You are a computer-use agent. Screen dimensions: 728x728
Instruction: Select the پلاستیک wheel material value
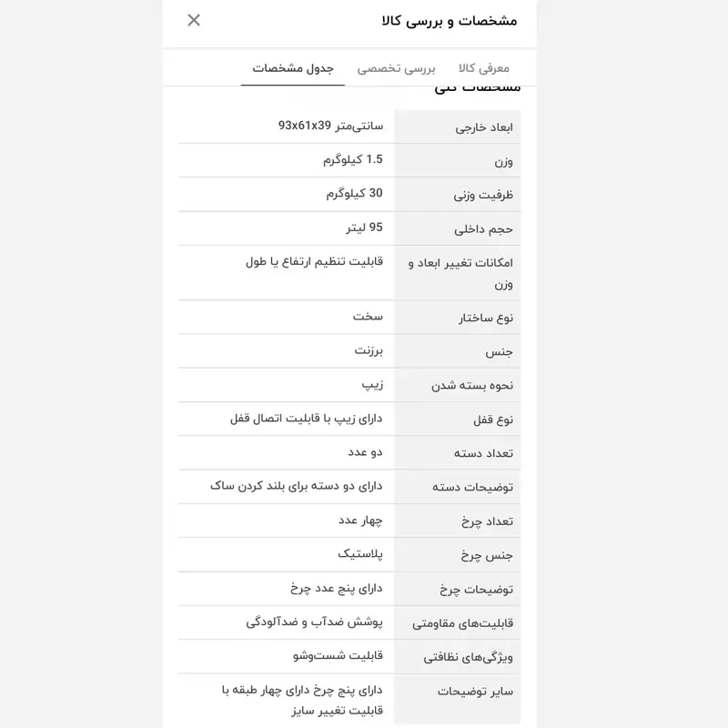pos(360,554)
